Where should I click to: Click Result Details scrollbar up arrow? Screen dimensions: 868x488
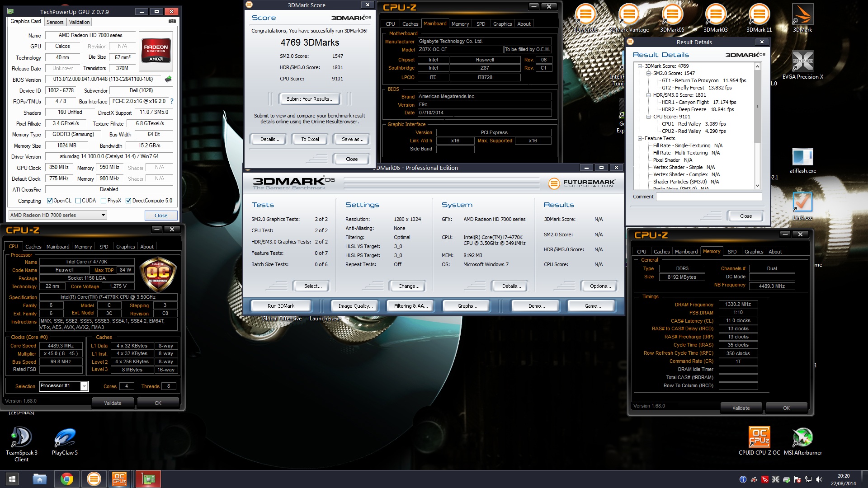pos(757,66)
